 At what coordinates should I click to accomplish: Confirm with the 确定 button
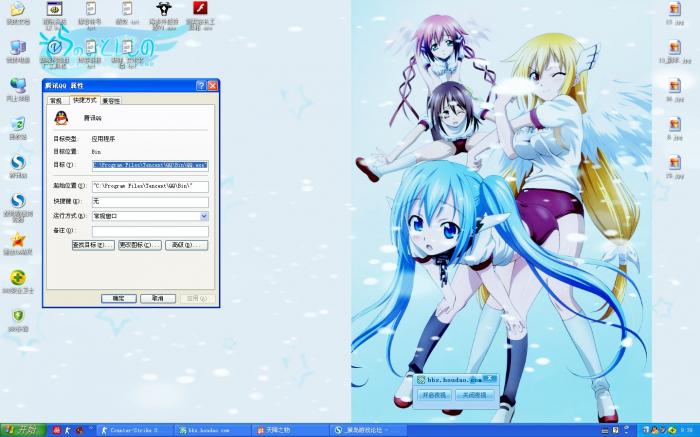tap(119, 298)
